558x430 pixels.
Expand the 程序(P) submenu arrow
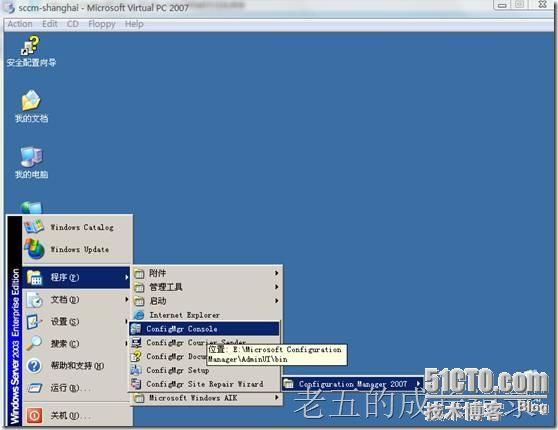pyautogui.click(x=126, y=277)
